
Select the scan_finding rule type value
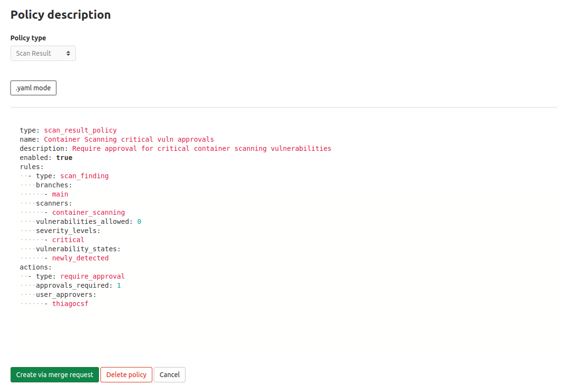coord(85,176)
